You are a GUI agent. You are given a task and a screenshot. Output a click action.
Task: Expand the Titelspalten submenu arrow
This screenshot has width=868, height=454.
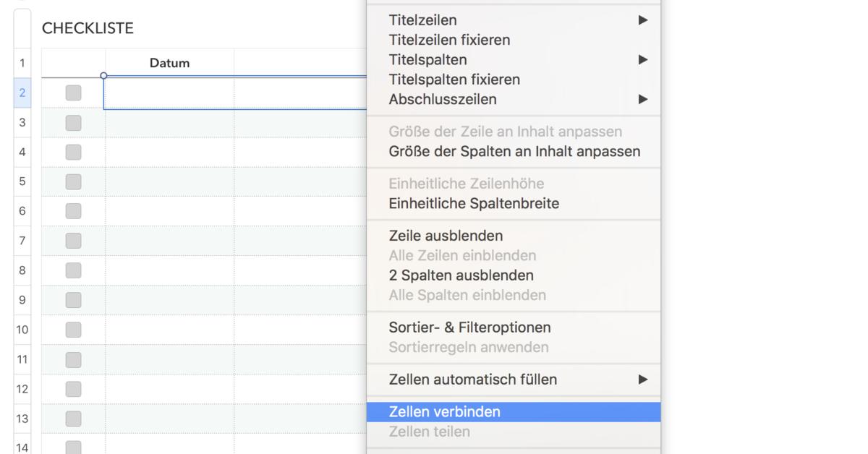[642, 60]
